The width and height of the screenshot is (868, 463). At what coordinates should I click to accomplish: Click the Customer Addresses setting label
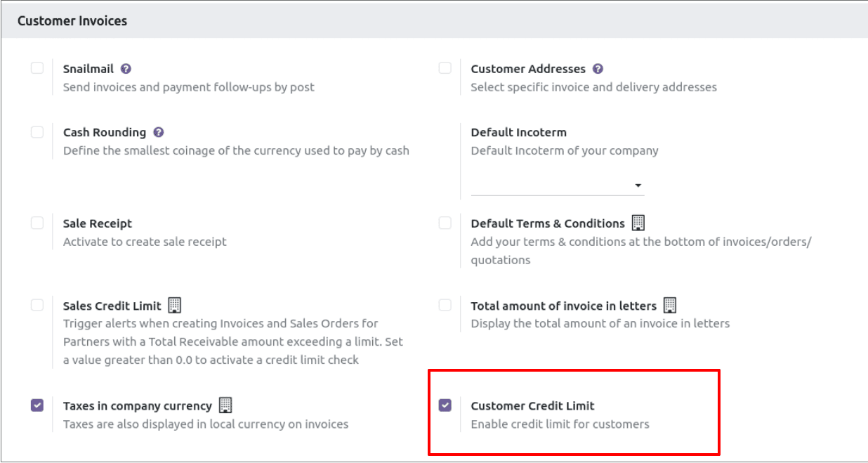pyautogui.click(x=528, y=69)
